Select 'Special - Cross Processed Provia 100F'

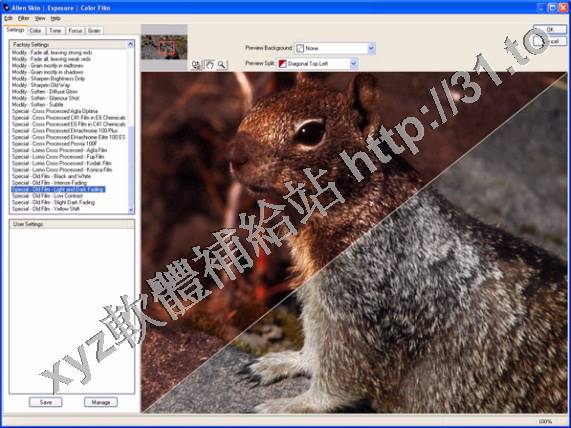click(54, 144)
